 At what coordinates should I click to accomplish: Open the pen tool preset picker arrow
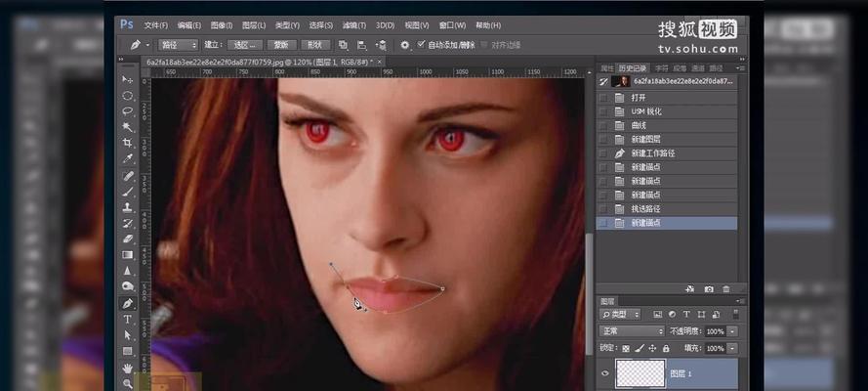click(148, 45)
